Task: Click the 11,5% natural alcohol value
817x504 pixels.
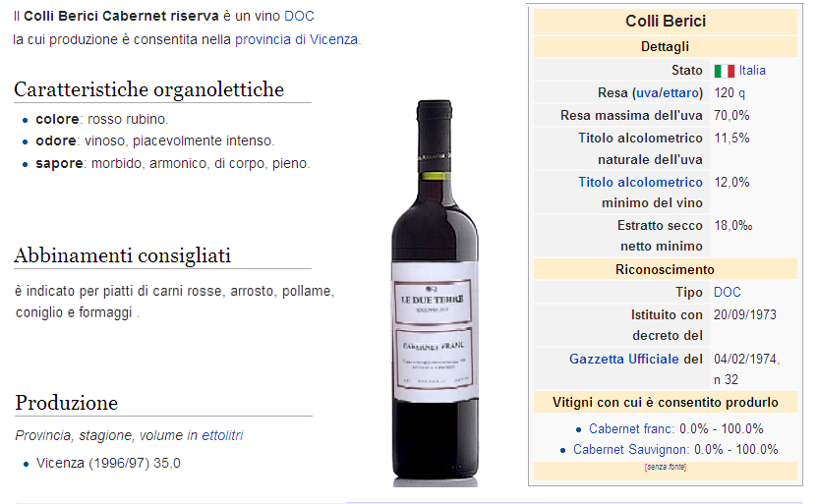Action: 731,138
